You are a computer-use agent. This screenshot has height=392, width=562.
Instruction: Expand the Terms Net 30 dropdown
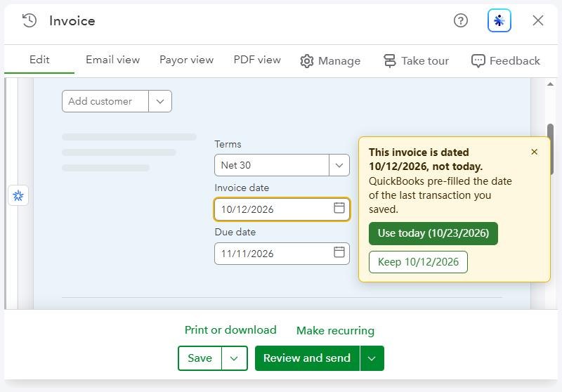pyautogui.click(x=339, y=165)
